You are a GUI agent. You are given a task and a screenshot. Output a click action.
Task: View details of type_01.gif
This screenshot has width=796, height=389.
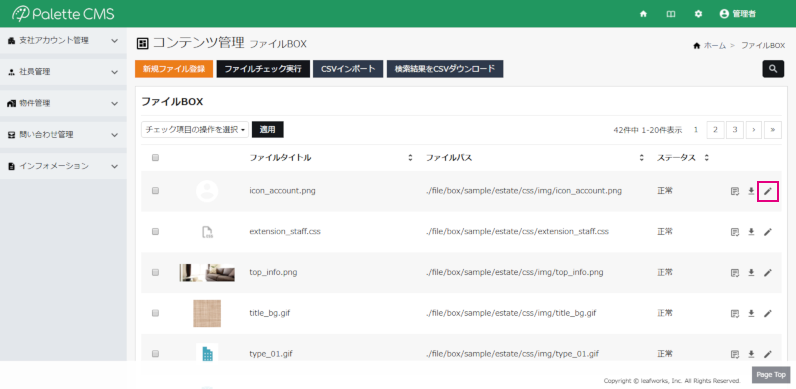click(735, 353)
